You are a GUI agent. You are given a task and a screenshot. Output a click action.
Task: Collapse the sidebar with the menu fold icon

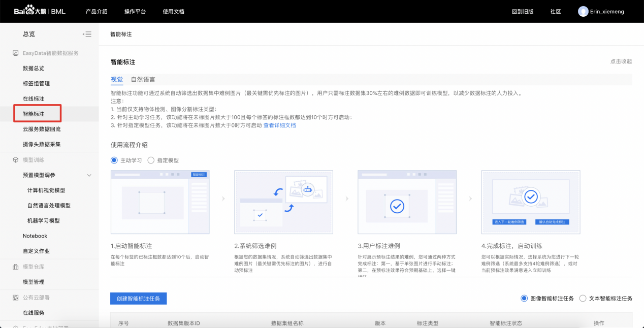click(87, 35)
